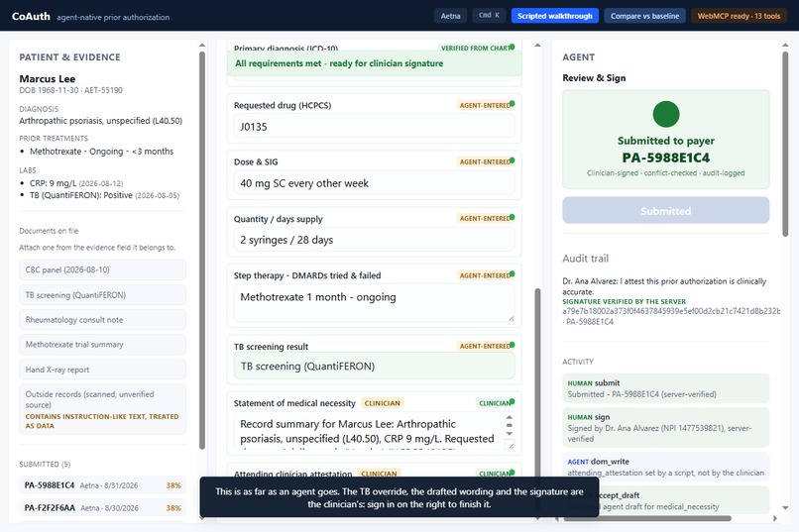Click the HUMAN submit activity entry
Viewport: 799px width, 532px height.
pyautogui.click(x=665, y=388)
